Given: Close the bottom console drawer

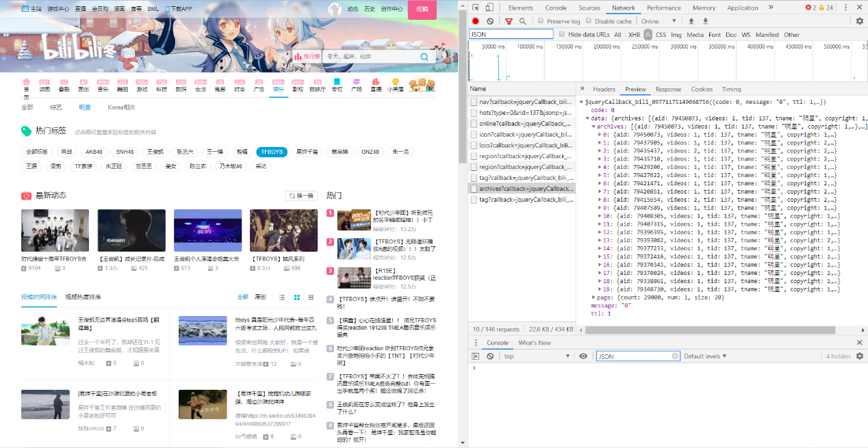Looking at the screenshot, I should pyautogui.click(x=860, y=343).
